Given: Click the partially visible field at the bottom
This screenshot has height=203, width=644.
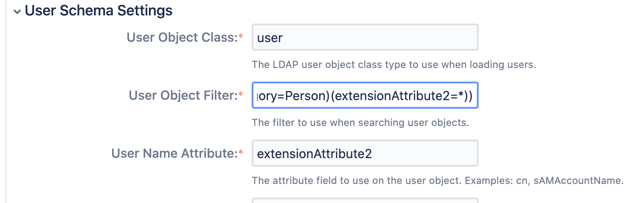Looking at the screenshot, I should (x=364, y=200).
